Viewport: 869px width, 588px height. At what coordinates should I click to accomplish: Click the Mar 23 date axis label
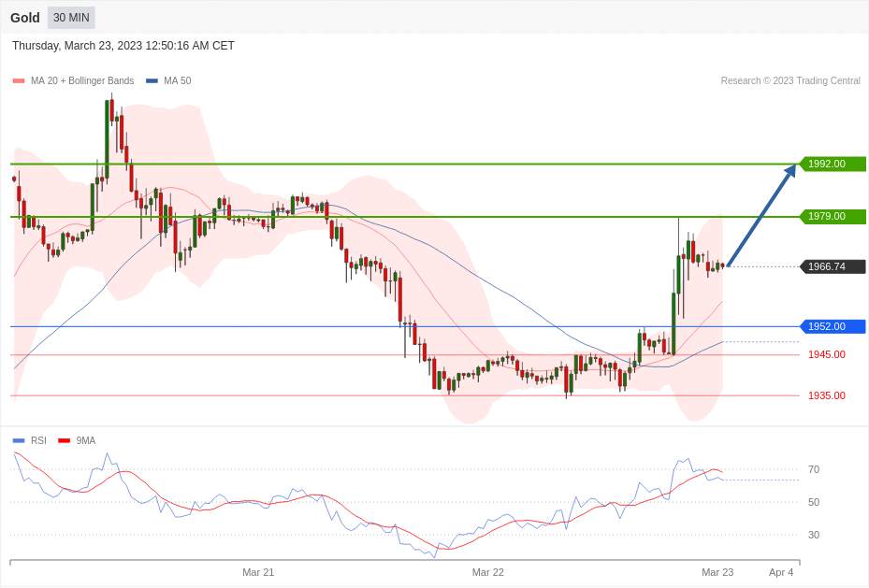click(x=717, y=572)
